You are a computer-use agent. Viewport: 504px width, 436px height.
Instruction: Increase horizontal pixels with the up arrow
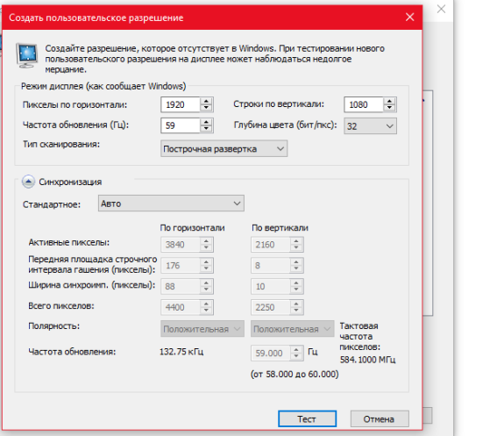pyautogui.click(x=206, y=101)
